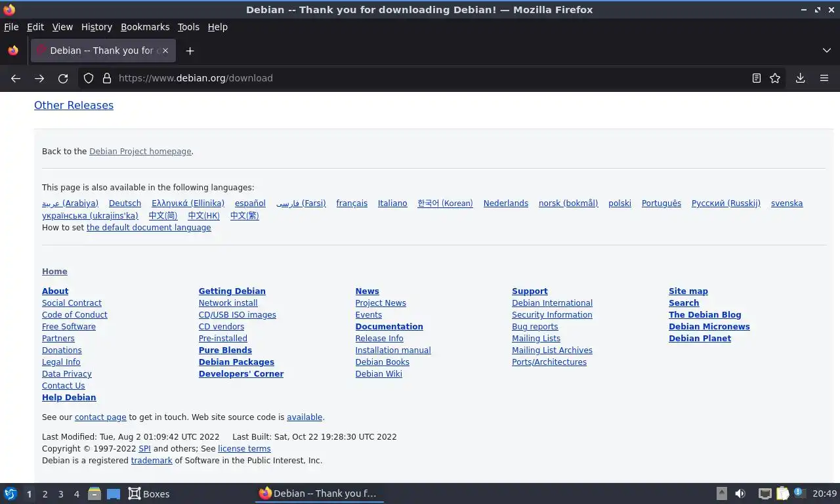Open Boxes from the taskbar

click(149, 493)
